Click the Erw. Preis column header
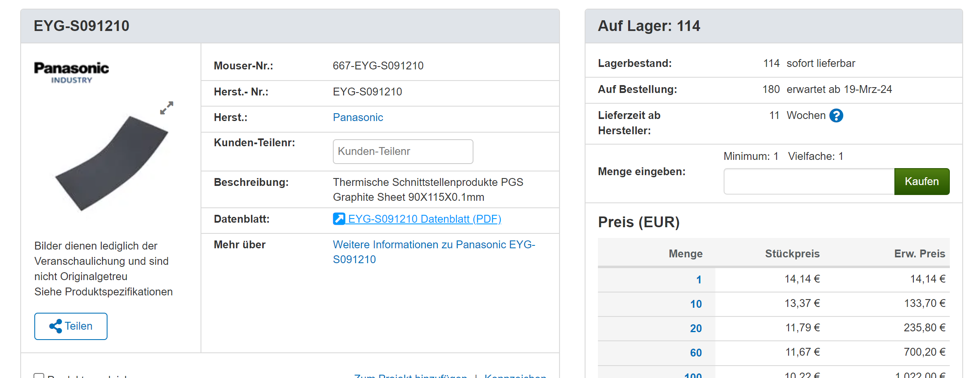 (x=920, y=254)
